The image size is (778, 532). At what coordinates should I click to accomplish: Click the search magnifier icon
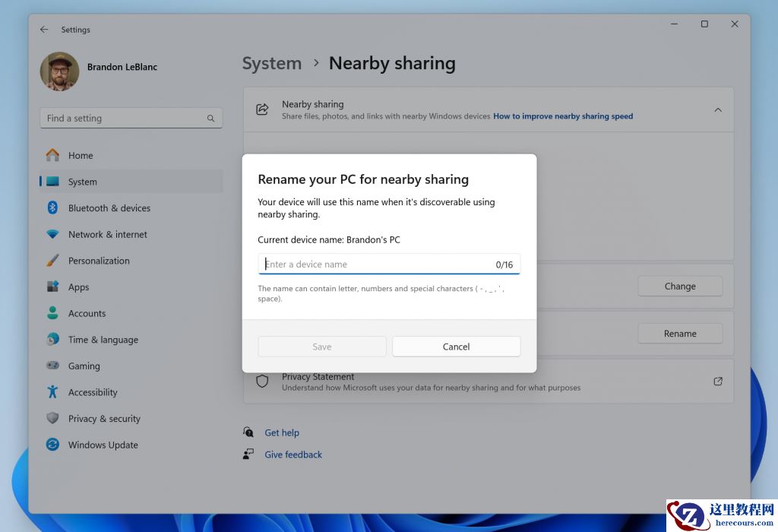coord(210,119)
